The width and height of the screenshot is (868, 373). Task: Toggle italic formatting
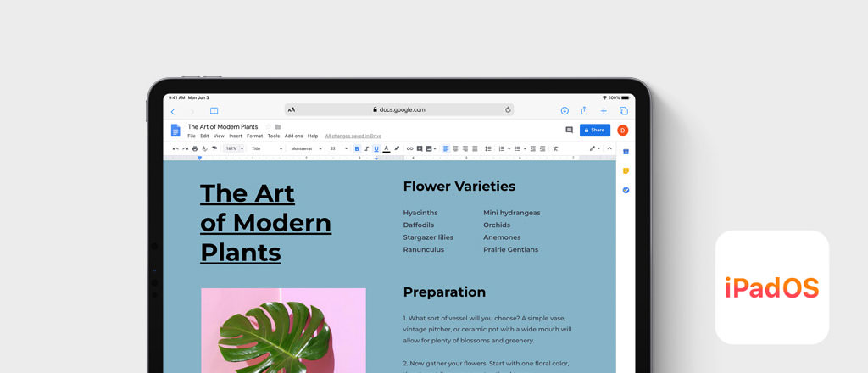click(x=366, y=148)
